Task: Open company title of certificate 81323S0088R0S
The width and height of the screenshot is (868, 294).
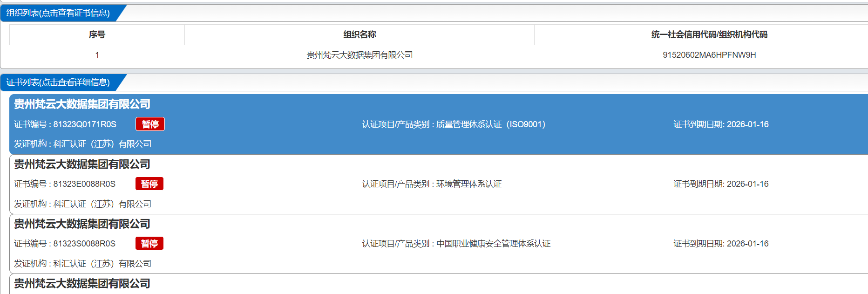Action: click(x=82, y=224)
